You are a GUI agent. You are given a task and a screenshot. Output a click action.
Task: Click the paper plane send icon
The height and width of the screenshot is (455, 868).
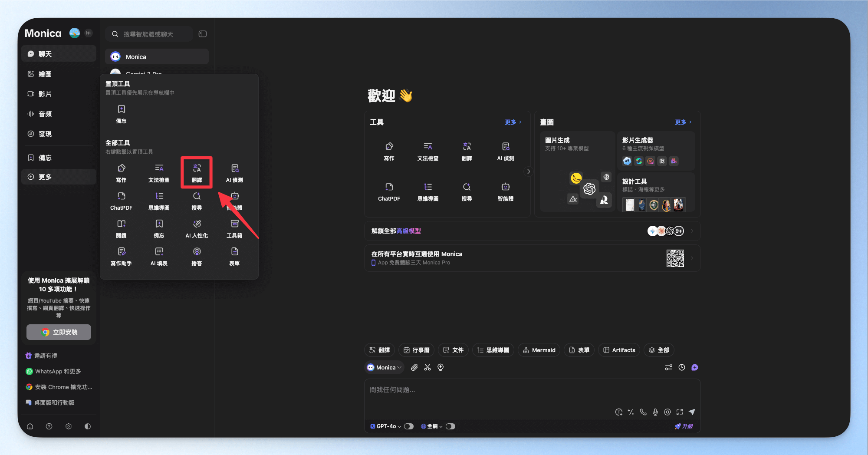(692, 412)
